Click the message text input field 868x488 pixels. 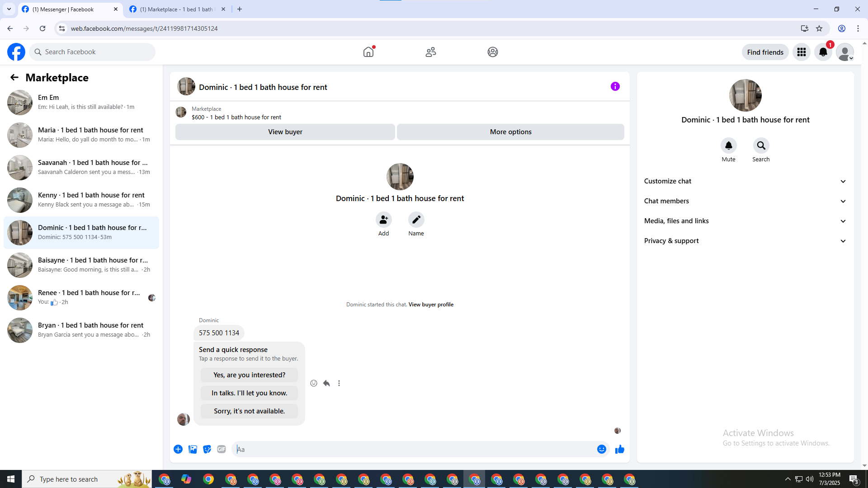pos(414,449)
